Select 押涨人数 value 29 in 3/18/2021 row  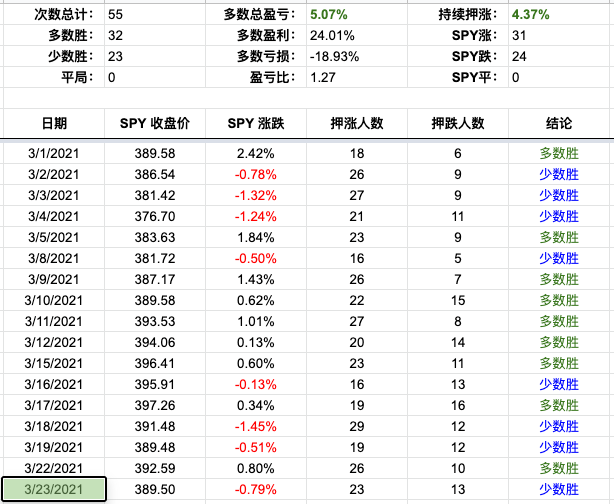pos(357,426)
